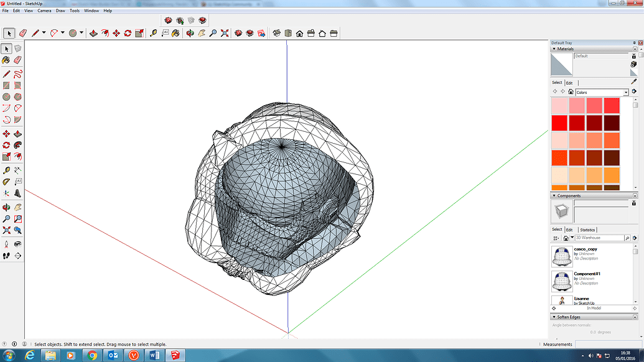Switch to the Statistics tab in Components

coord(587,230)
